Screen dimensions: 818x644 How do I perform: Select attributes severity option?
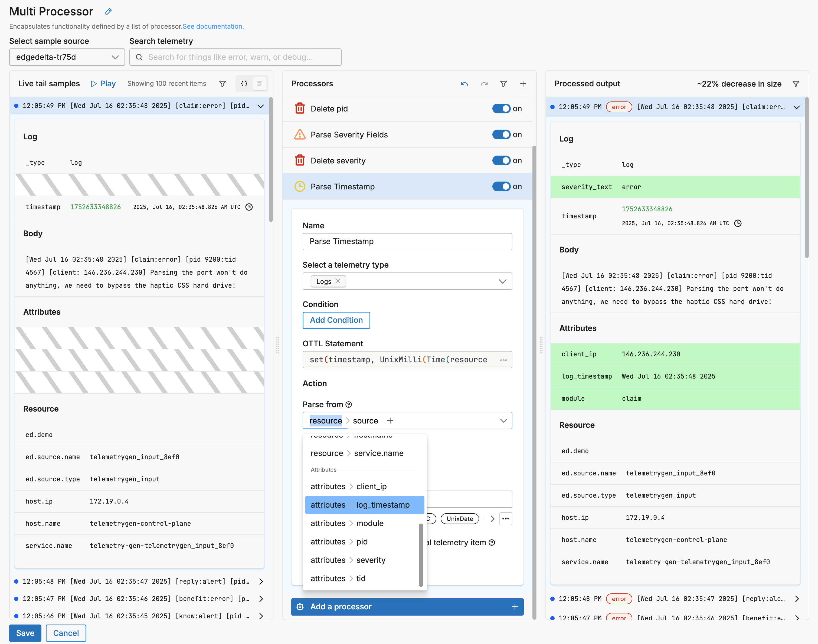365,560
